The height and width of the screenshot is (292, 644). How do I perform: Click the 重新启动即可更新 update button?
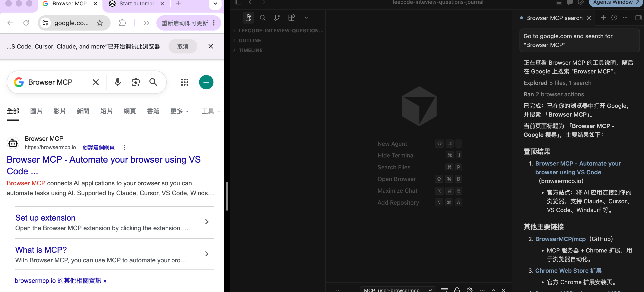(x=185, y=23)
